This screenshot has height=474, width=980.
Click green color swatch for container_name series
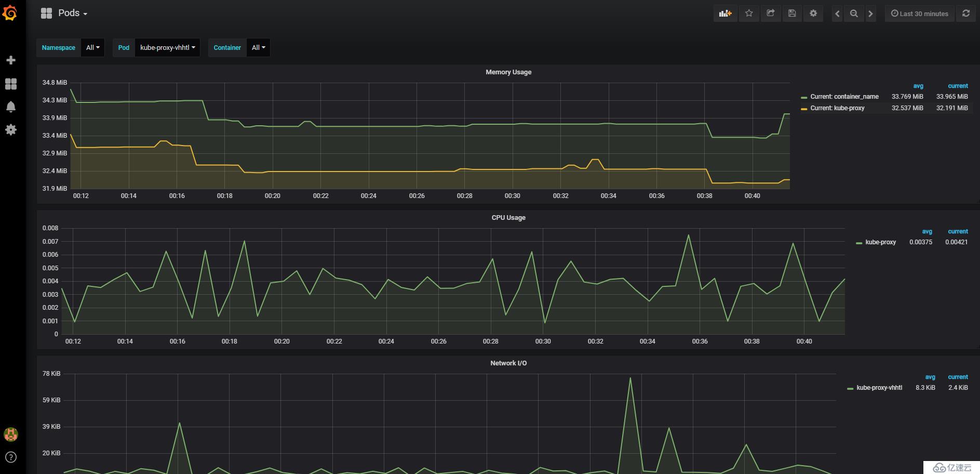pos(804,97)
